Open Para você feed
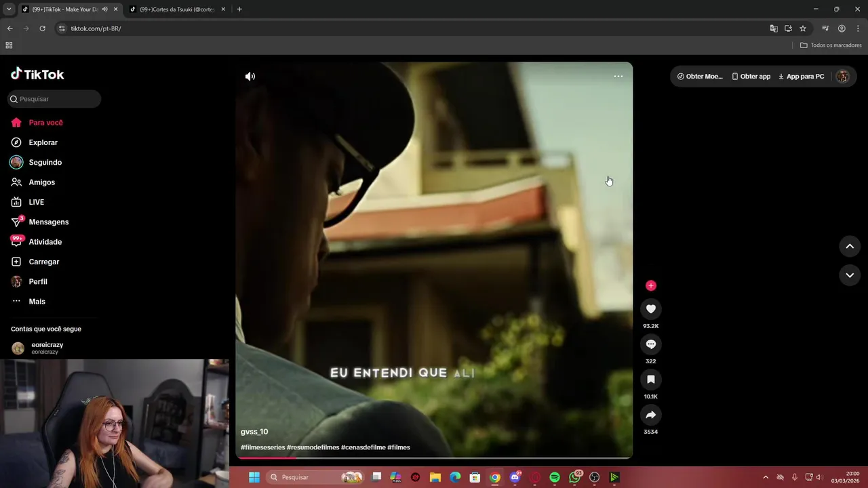 pyautogui.click(x=45, y=123)
